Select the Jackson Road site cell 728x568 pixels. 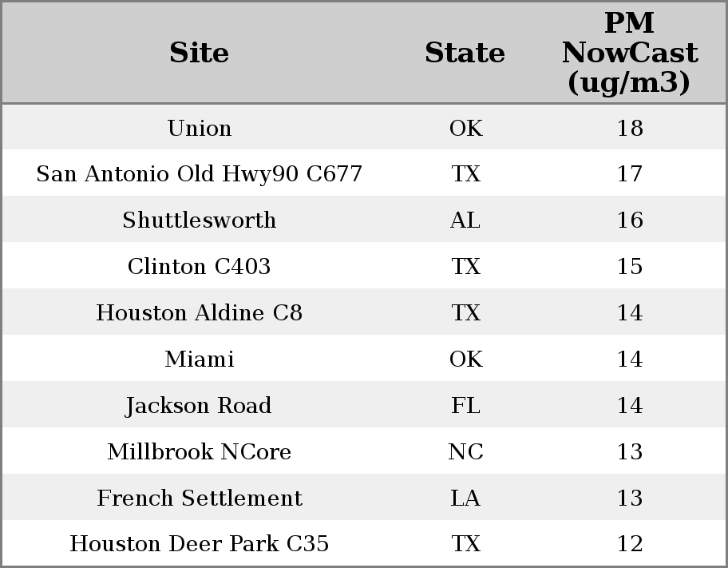click(x=200, y=405)
